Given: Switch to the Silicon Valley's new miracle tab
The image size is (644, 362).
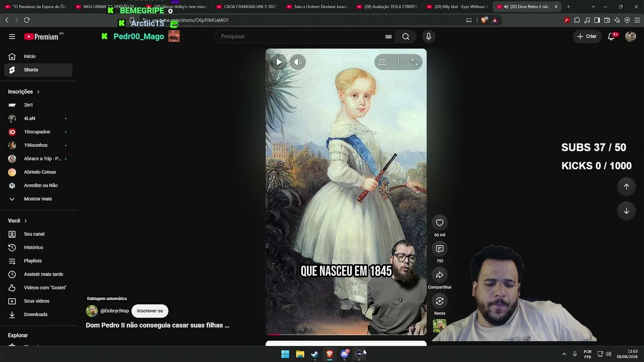Looking at the screenshot, I should point(176,7).
